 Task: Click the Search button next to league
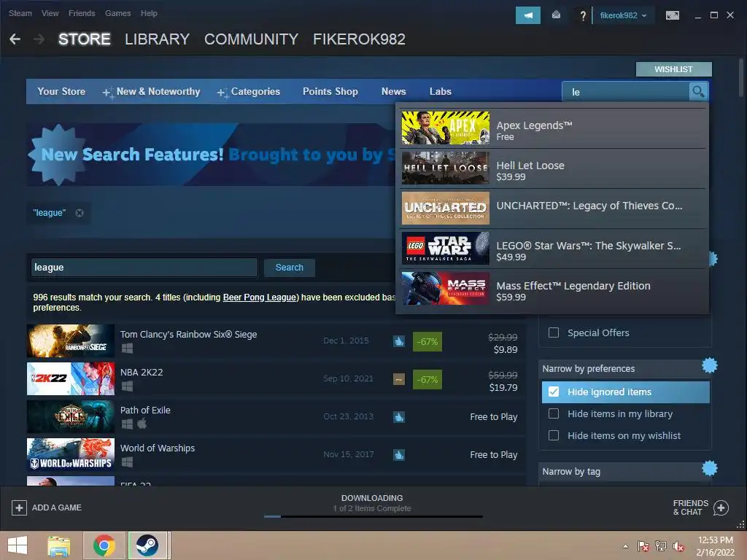click(x=289, y=268)
